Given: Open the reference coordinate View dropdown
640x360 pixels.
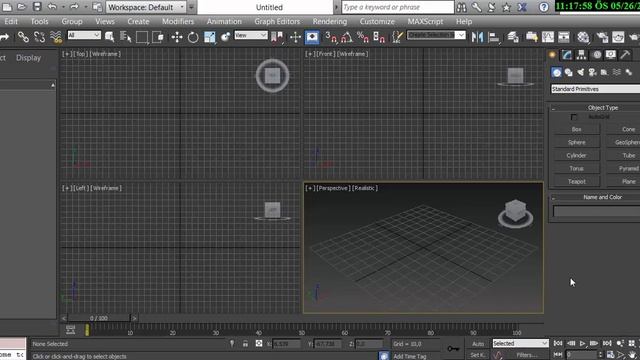Looking at the screenshot, I should tap(251, 36).
